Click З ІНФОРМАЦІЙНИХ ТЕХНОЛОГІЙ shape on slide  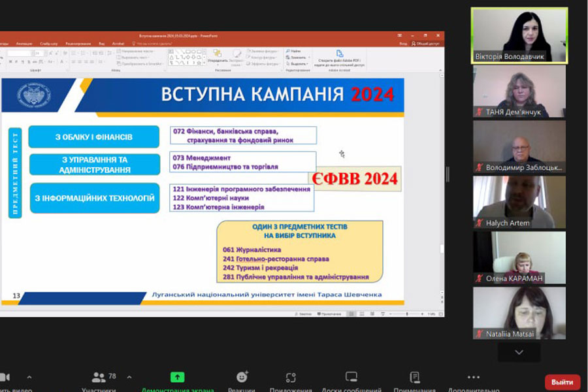[x=95, y=198]
